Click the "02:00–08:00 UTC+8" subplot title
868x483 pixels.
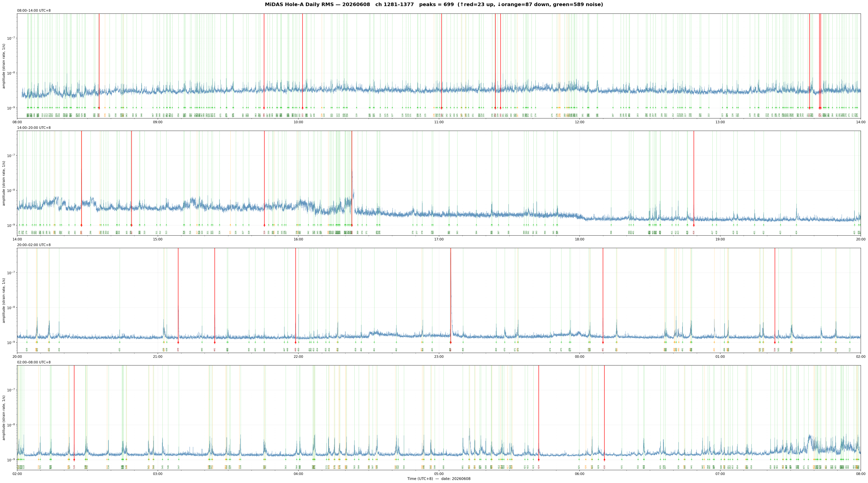coord(34,362)
